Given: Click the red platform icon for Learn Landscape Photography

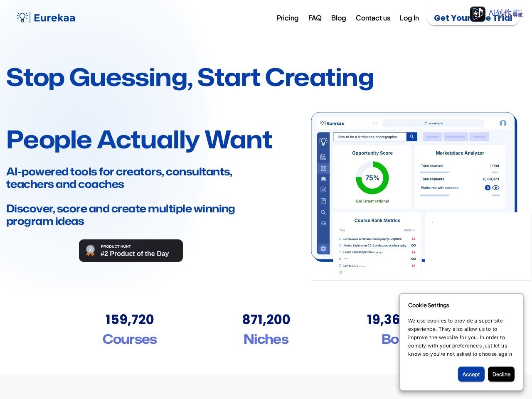Looking at the screenshot, I should coord(414,252).
